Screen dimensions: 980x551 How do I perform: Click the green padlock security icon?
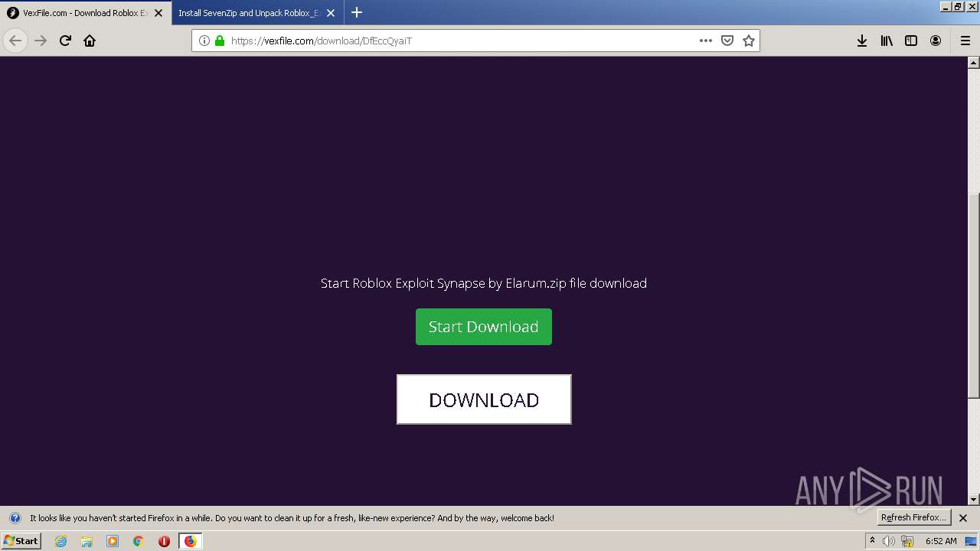click(x=220, y=41)
